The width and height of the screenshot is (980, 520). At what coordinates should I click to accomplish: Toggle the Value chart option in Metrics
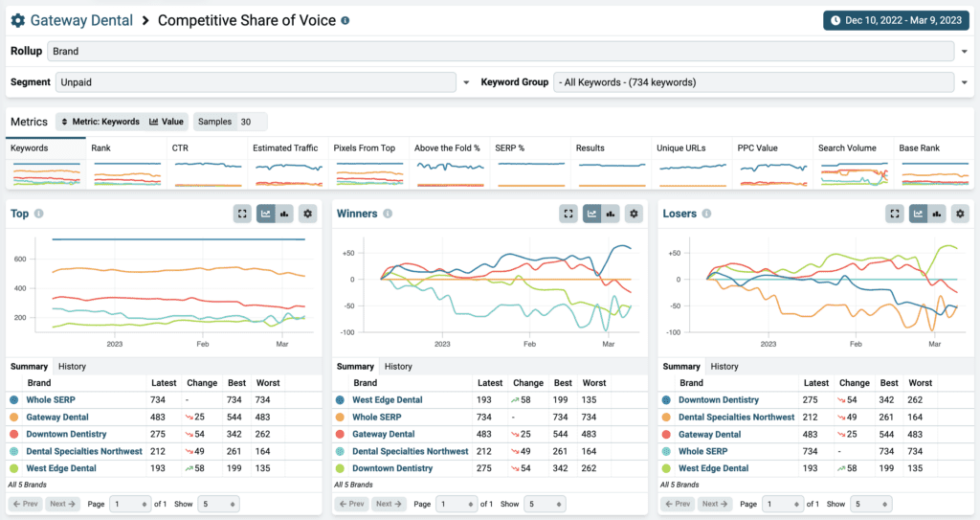167,122
